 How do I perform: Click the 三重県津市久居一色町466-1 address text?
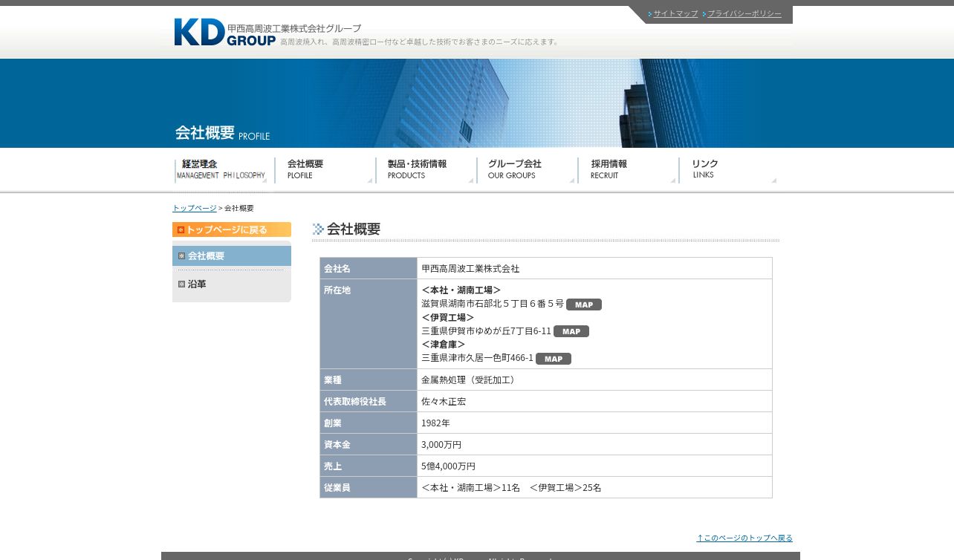pyautogui.click(x=477, y=358)
